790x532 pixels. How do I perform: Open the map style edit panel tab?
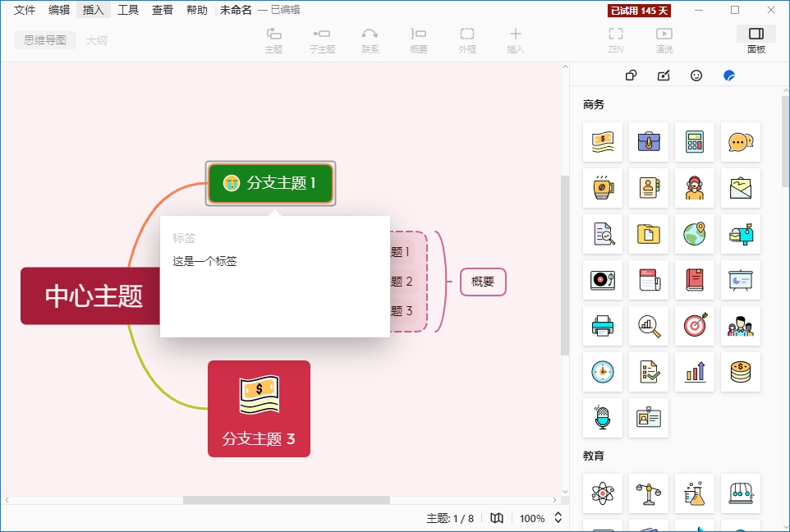point(664,76)
